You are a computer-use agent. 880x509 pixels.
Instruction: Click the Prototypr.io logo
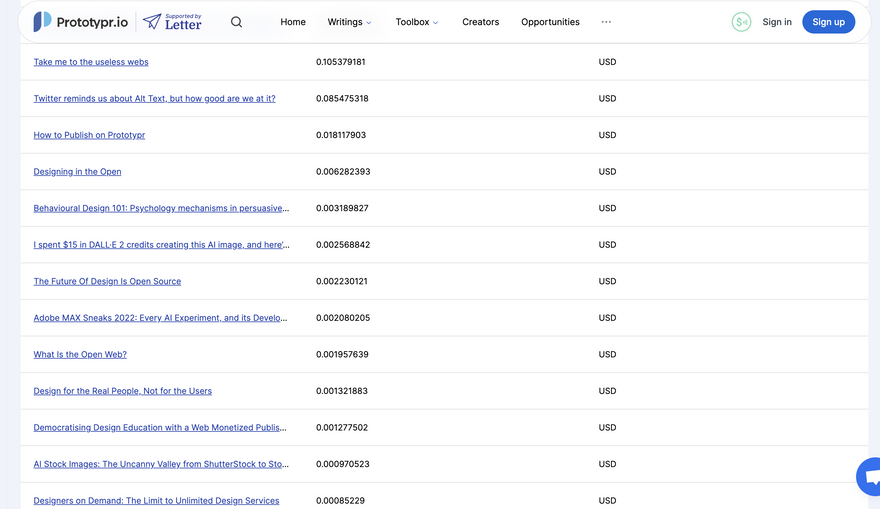point(80,22)
